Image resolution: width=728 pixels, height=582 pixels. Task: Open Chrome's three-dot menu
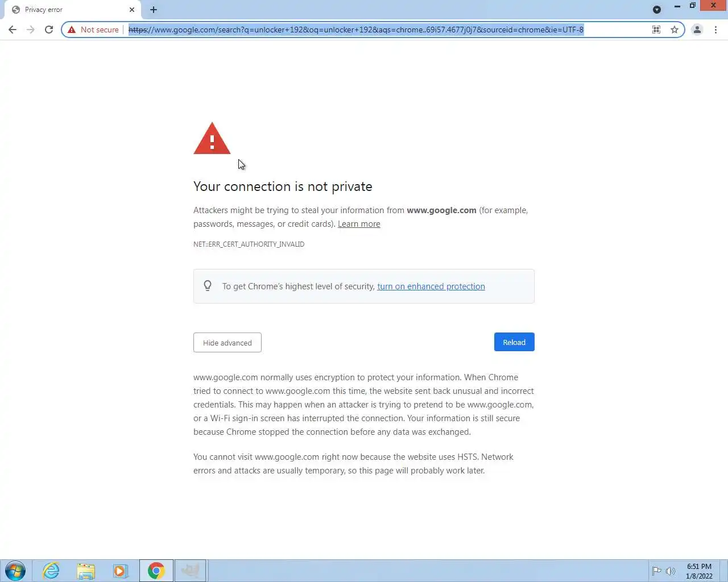click(715, 30)
